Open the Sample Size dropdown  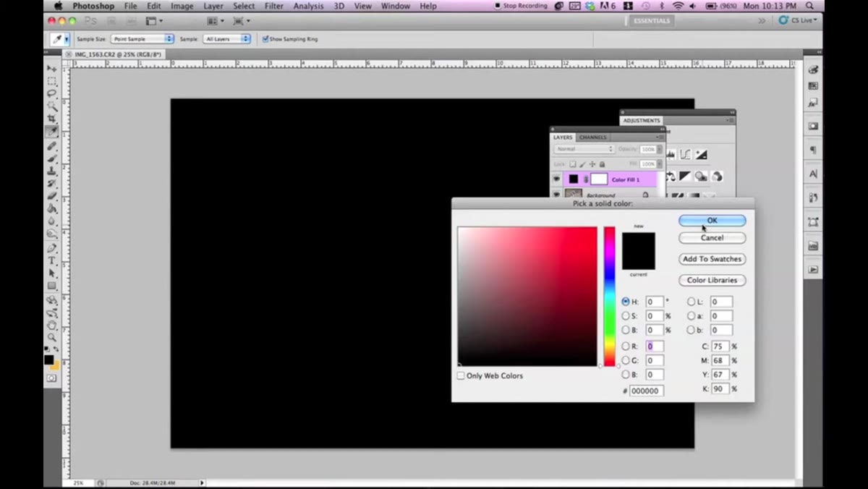click(142, 39)
